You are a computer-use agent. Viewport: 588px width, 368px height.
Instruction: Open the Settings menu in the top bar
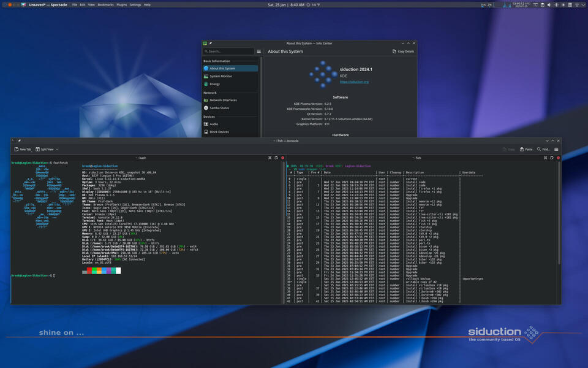(135, 5)
